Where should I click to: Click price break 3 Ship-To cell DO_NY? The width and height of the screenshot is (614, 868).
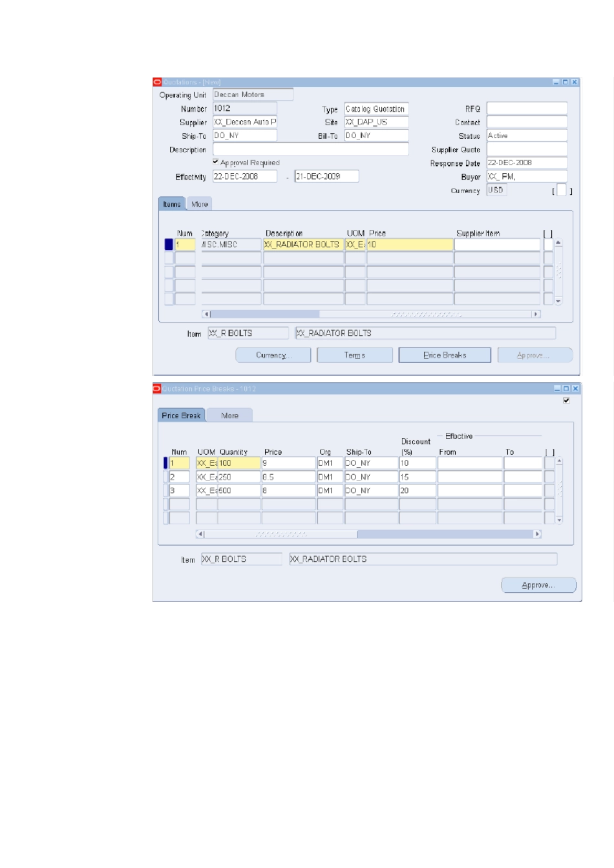click(372, 491)
